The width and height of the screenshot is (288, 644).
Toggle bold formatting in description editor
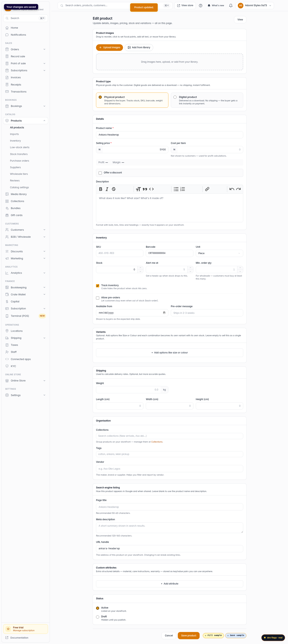pos(100,189)
